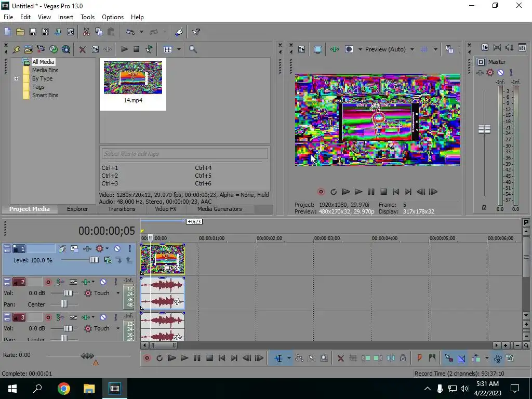Remove selected media with the X icon
The image size is (532, 399).
point(83,49)
